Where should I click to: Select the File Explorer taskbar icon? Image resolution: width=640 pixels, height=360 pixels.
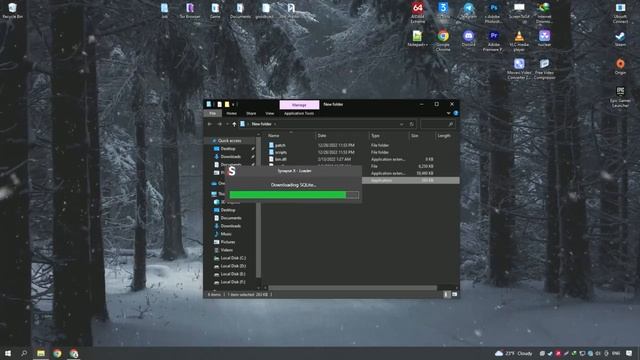41,353
